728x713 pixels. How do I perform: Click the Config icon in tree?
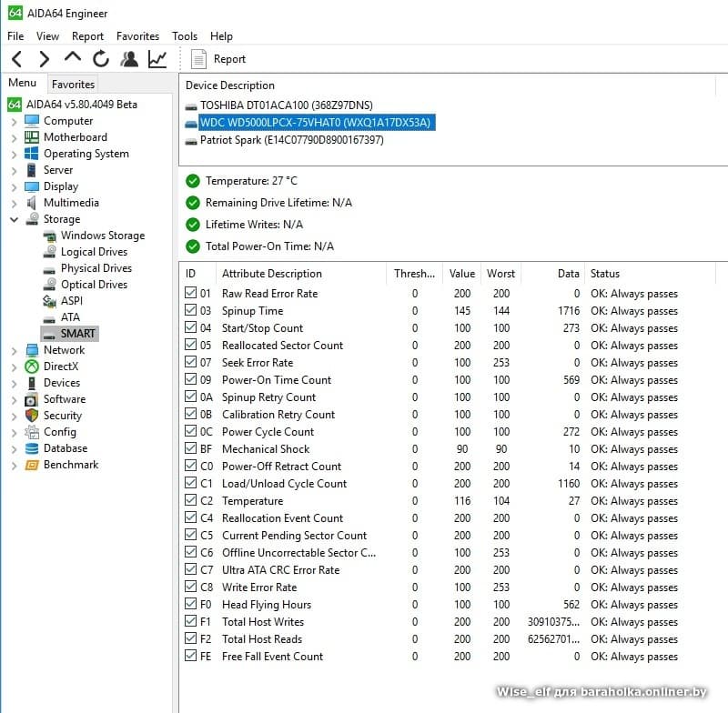pyautogui.click(x=32, y=432)
